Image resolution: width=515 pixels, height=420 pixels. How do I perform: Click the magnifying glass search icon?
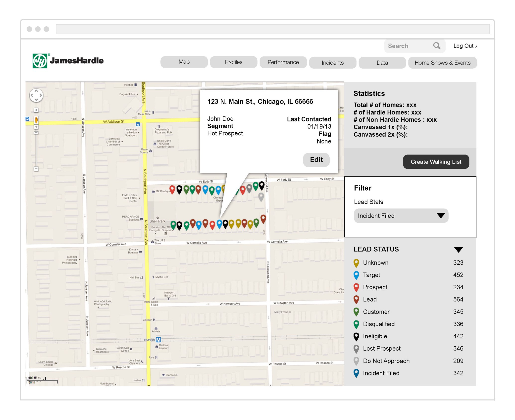437,46
